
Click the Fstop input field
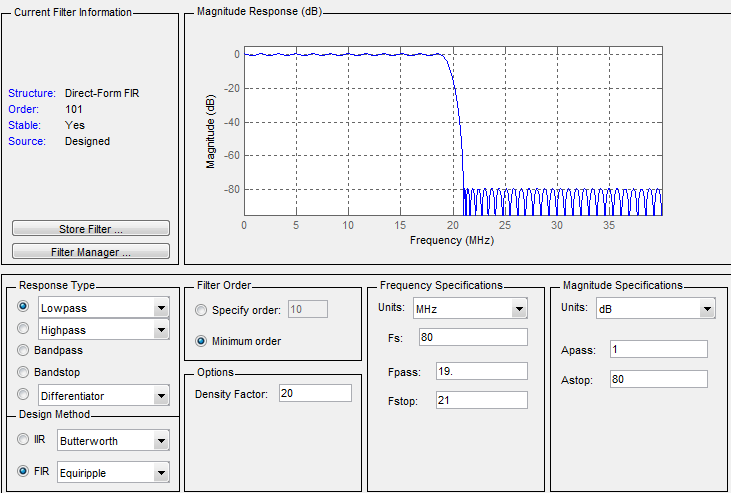[482, 400]
